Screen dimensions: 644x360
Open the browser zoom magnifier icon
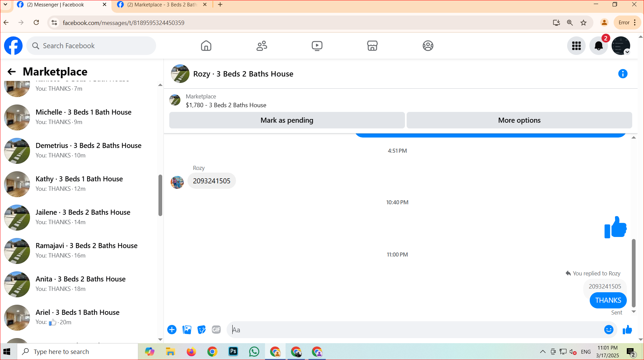(x=570, y=23)
